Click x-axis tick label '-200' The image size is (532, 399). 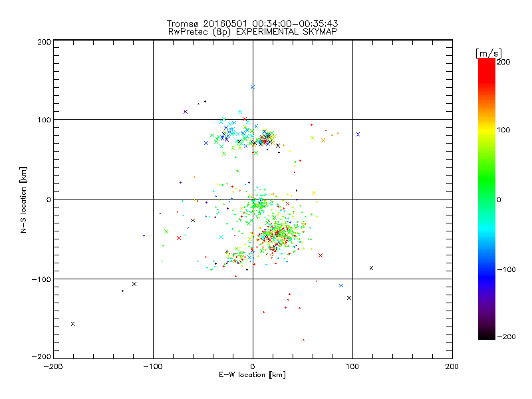[53, 366]
